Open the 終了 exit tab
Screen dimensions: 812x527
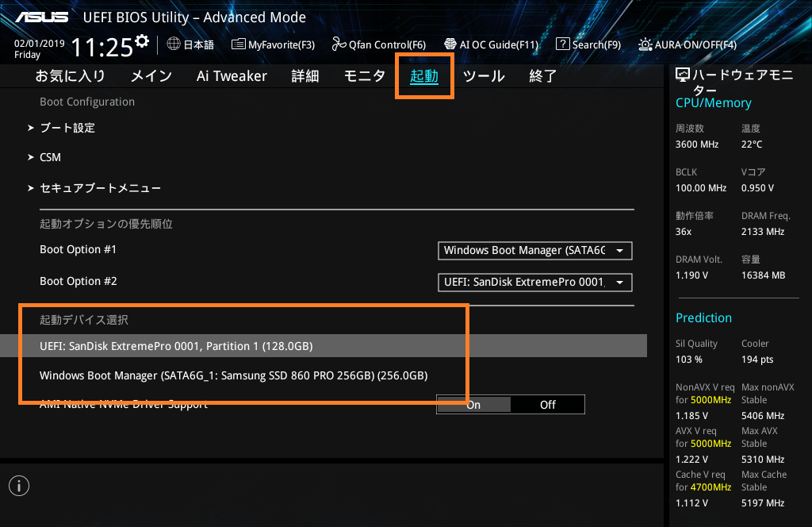pyautogui.click(x=542, y=76)
